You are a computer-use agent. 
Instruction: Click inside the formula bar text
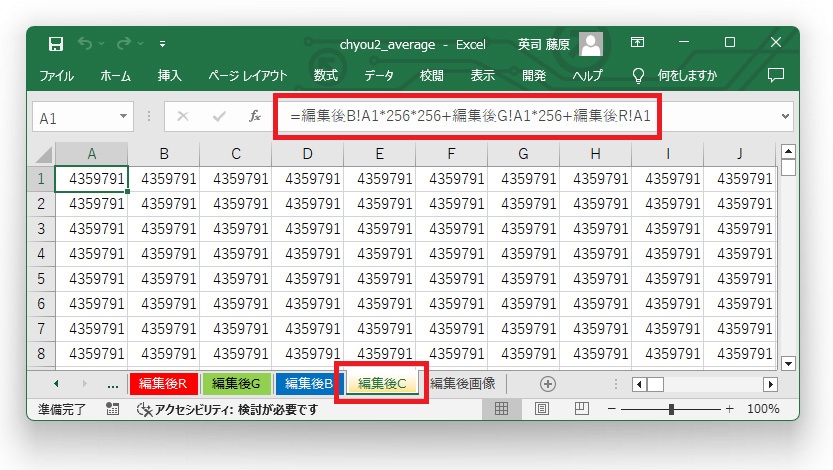[470, 116]
